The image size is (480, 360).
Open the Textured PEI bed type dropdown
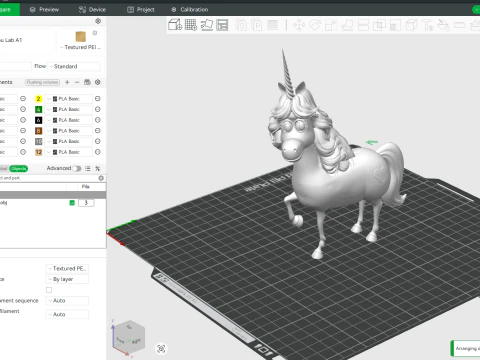tap(81, 47)
